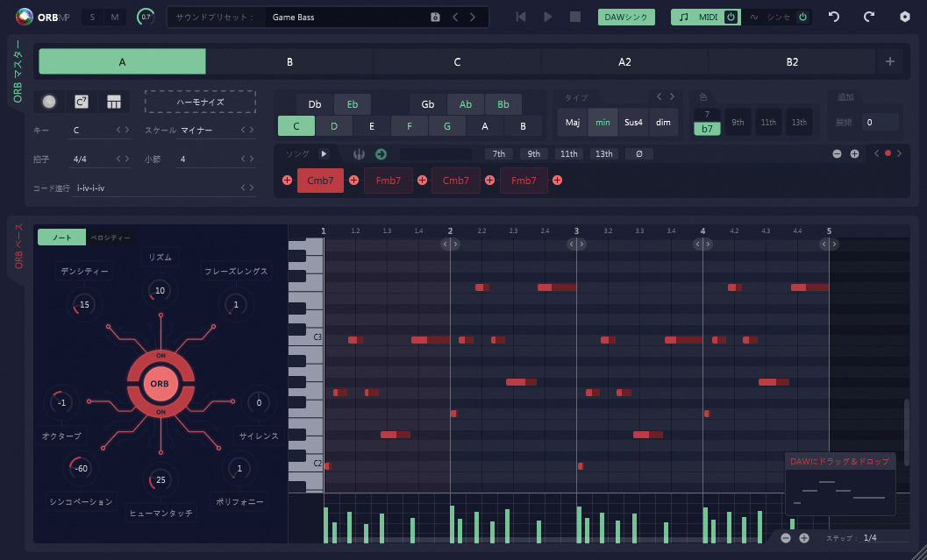The height and width of the screenshot is (560, 927).
Task: Toggle the 9th color option
Action: tap(738, 123)
